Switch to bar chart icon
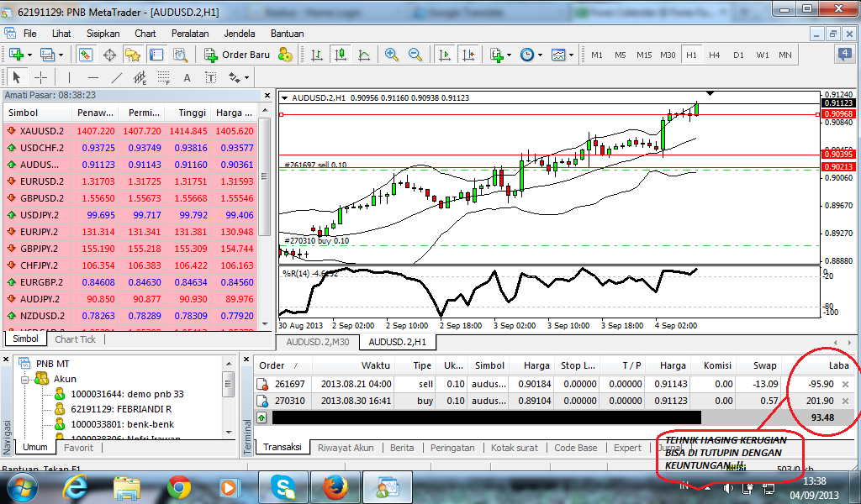This screenshot has width=861, height=504. 317,55
